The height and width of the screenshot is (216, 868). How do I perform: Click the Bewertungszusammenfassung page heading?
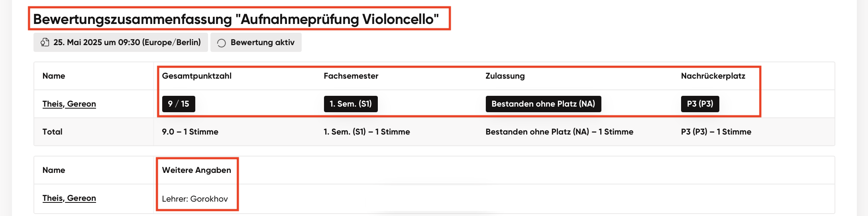pyautogui.click(x=236, y=19)
